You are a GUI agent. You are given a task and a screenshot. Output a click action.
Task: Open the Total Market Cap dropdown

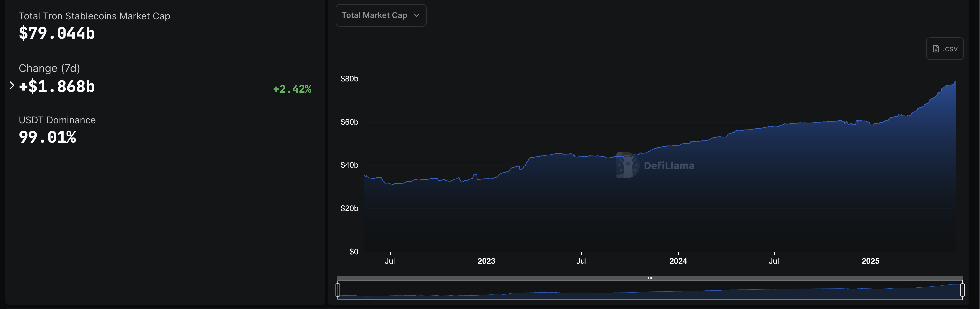pos(380,15)
